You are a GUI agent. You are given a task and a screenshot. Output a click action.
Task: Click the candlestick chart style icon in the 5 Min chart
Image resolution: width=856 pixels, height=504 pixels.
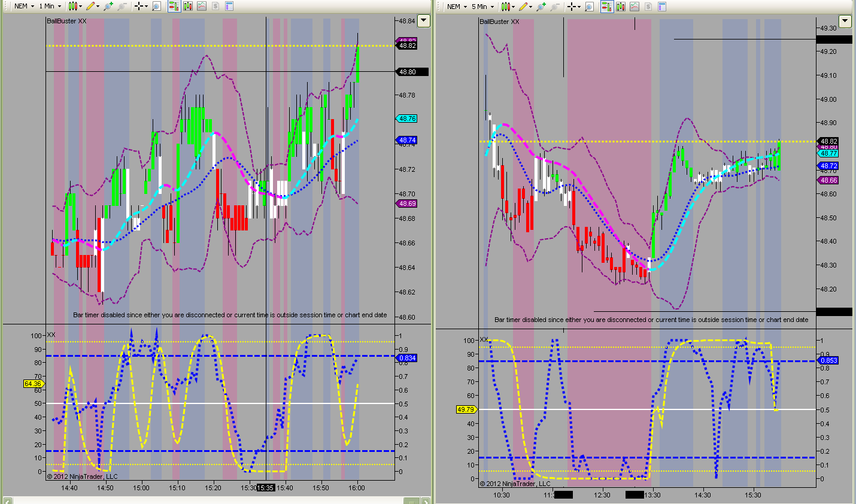pyautogui.click(x=505, y=6)
